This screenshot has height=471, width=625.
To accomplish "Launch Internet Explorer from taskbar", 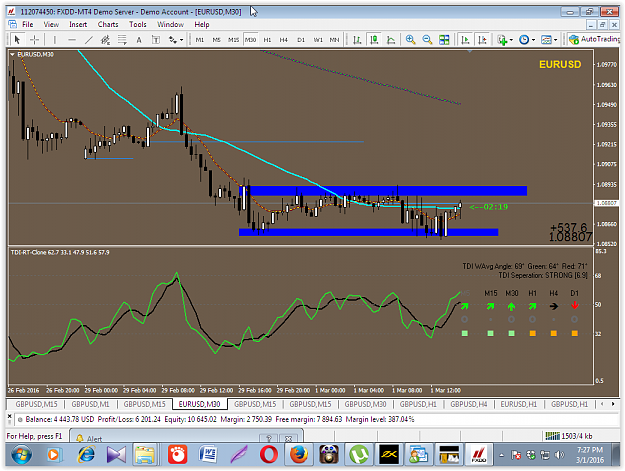I will (x=86, y=454).
